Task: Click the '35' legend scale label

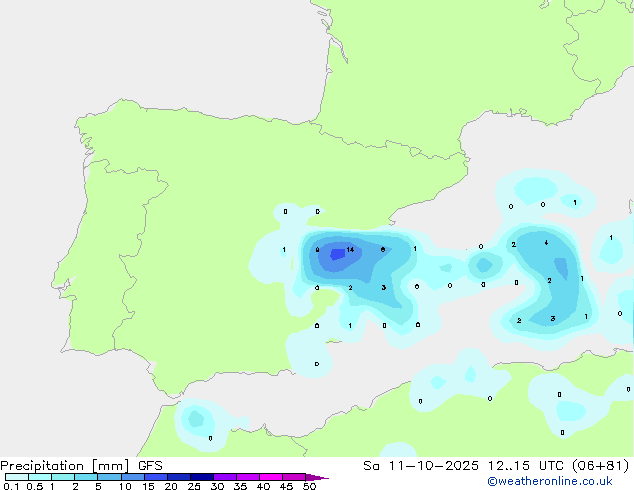Action: pos(240,486)
